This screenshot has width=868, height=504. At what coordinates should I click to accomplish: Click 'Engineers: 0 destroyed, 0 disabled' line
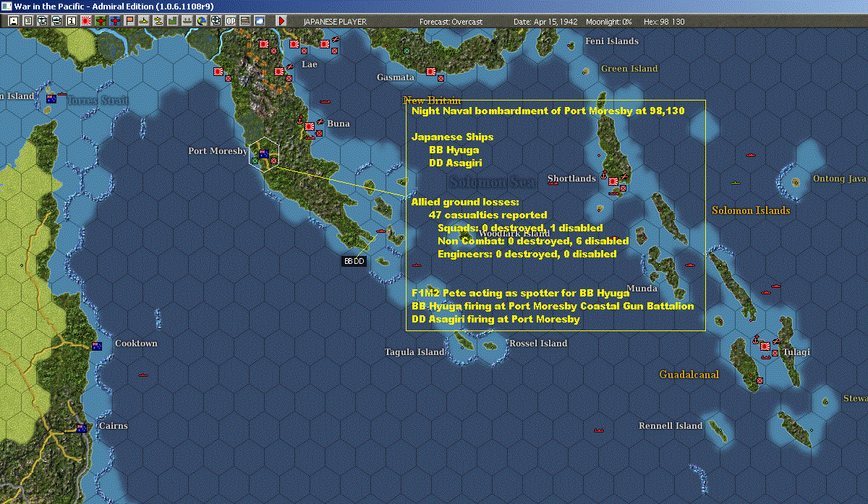point(527,254)
